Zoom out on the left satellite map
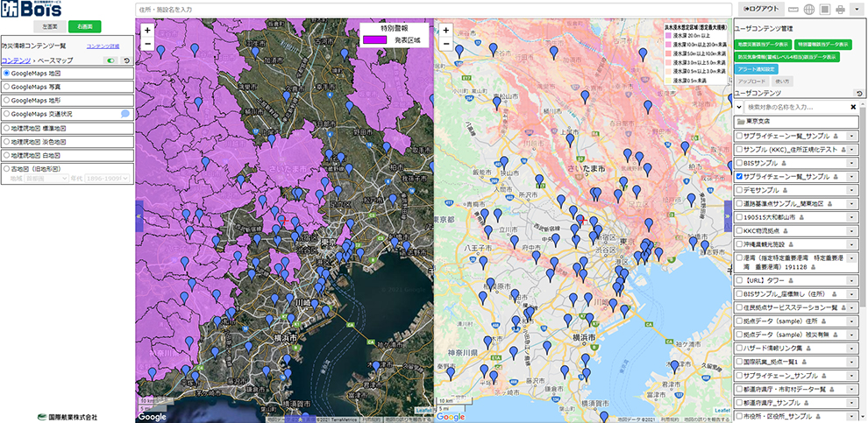This screenshot has height=423, width=868. pos(147,45)
